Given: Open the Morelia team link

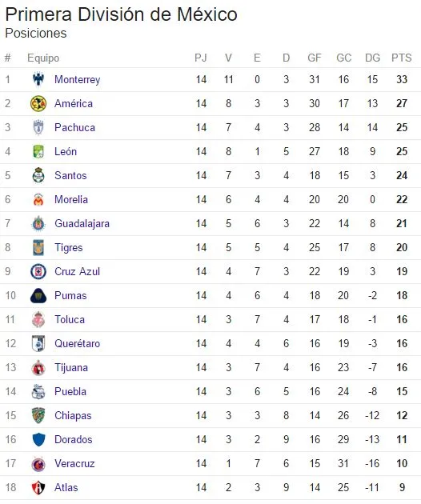Looking at the screenshot, I should click(71, 200).
